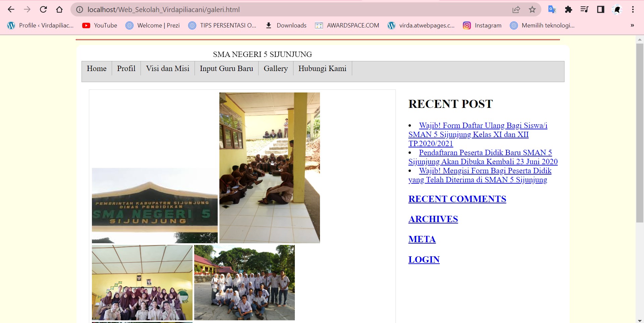Reload the page with the refresh icon
Screen dimensions: 644x323
pyautogui.click(x=43, y=9)
